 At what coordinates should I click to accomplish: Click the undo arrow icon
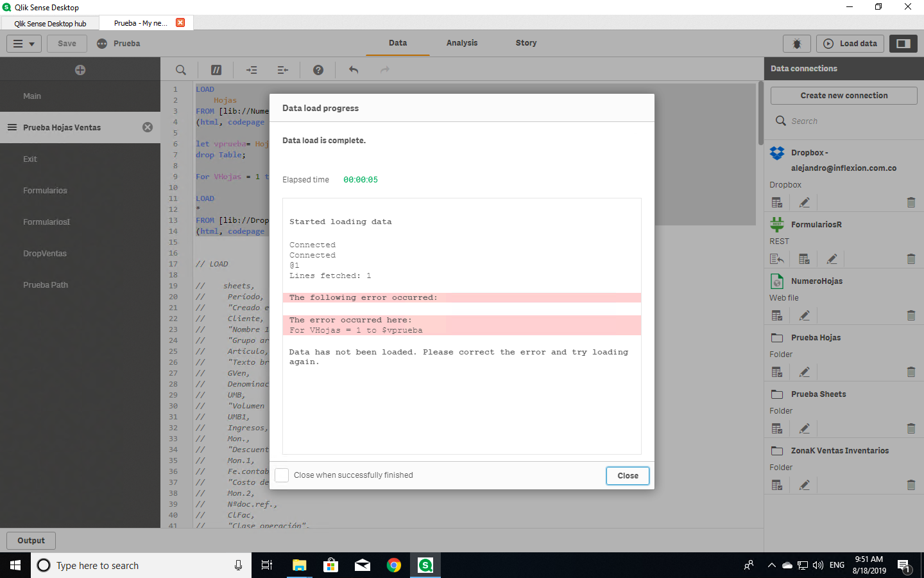[x=354, y=70]
